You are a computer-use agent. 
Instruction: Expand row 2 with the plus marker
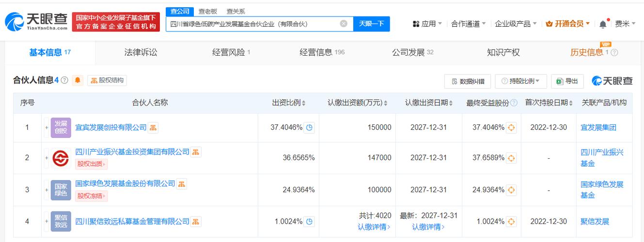pyautogui.click(x=47, y=158)
